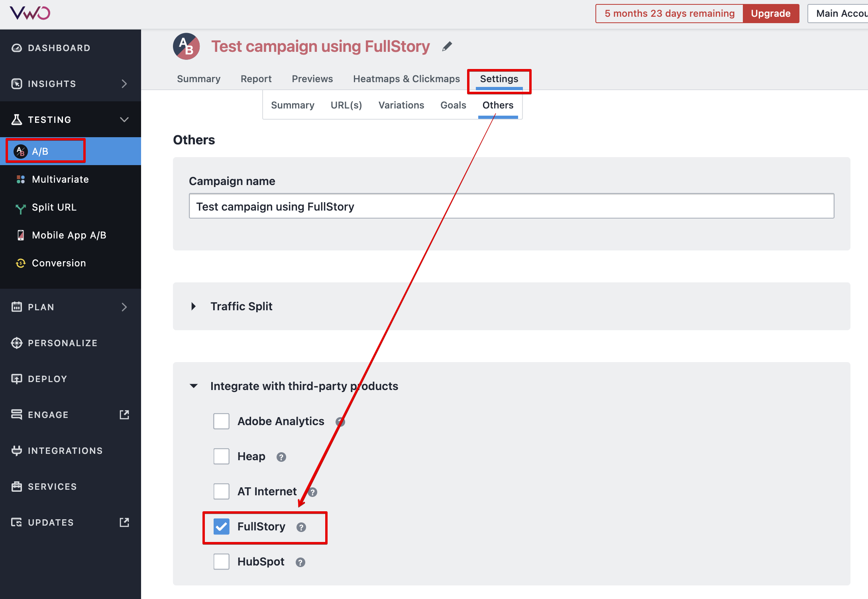Click the Multivariate dots icon
The width and height of the screenshot is (868, 599).
coord(21,179)
